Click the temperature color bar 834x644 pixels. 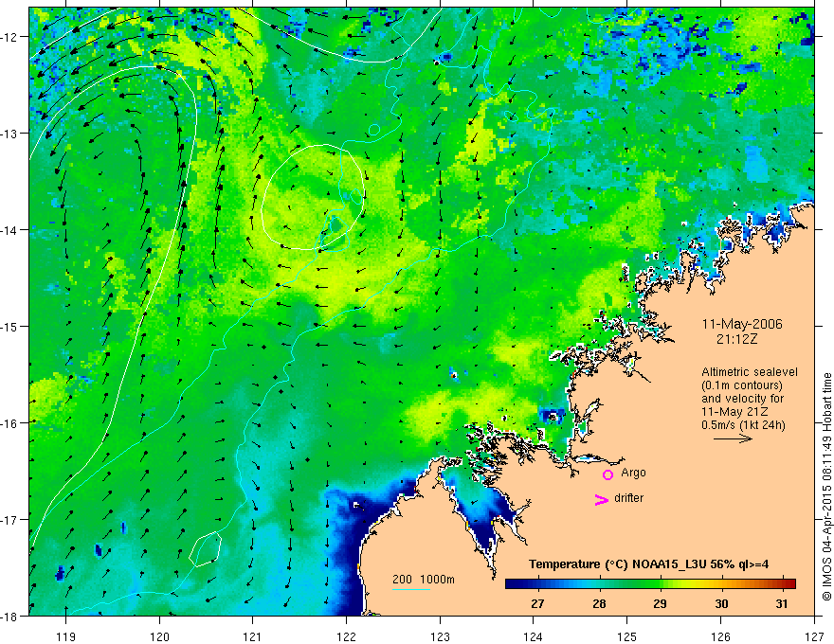pos(650,583)
